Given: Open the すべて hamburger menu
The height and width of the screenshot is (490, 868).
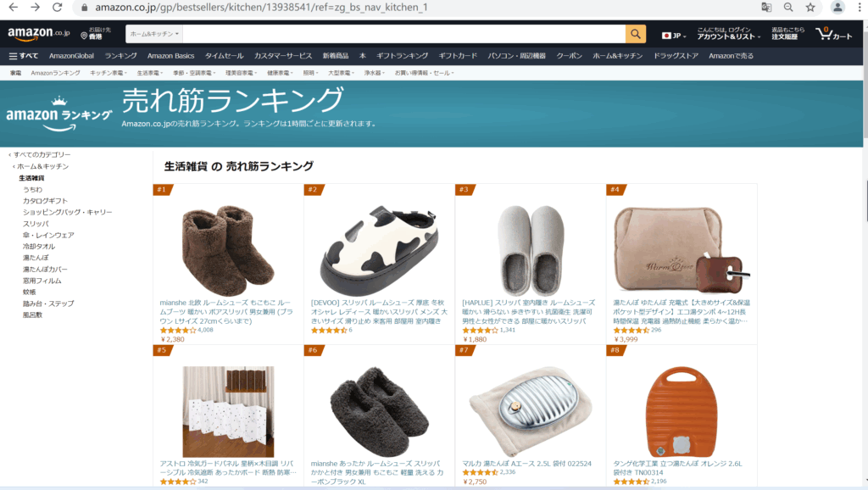Looking at the screenshot, I should pyautogui.click(x=24, y=56).
